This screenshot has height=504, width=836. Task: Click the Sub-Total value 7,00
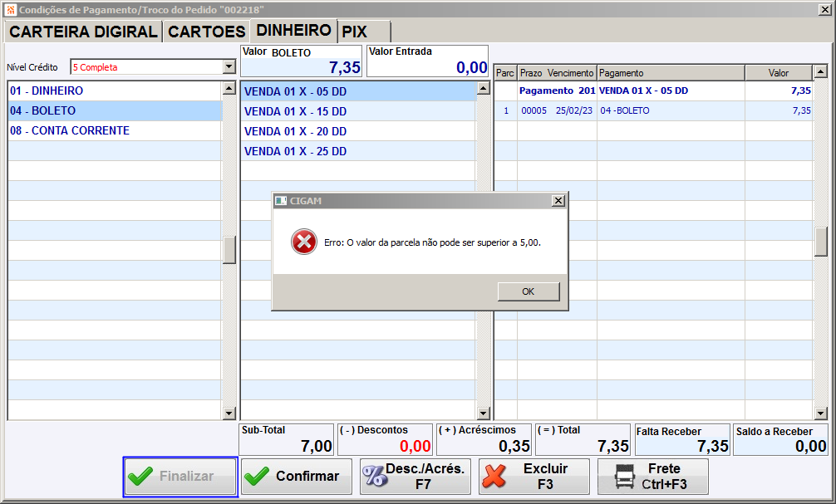click(x=316, y=446)
